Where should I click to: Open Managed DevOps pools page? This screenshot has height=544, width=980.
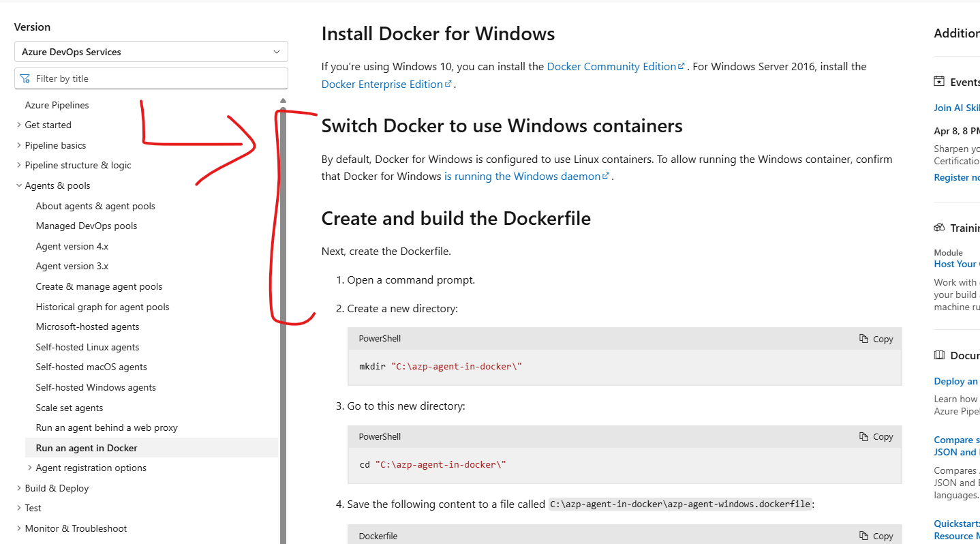tap(87, 226)
